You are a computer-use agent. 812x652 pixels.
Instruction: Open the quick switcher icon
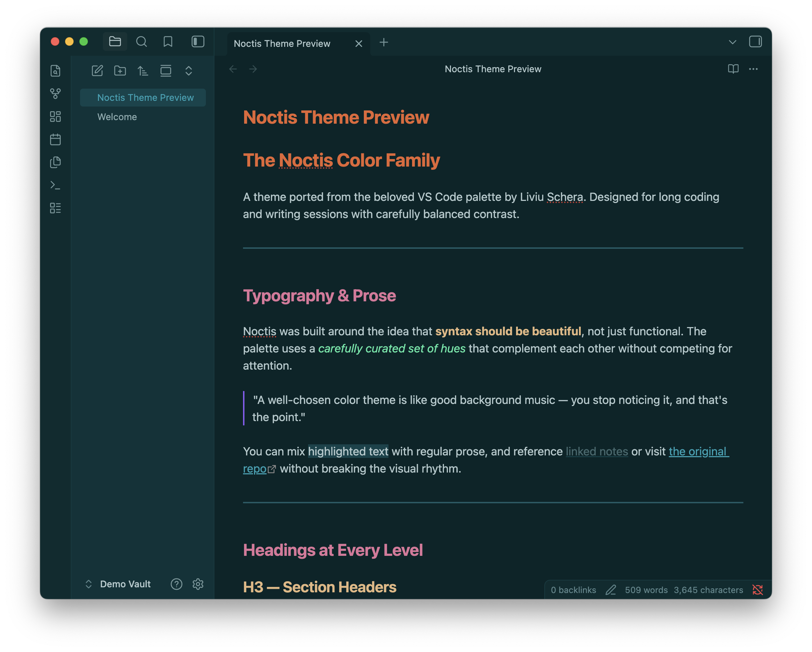[55, 71]
